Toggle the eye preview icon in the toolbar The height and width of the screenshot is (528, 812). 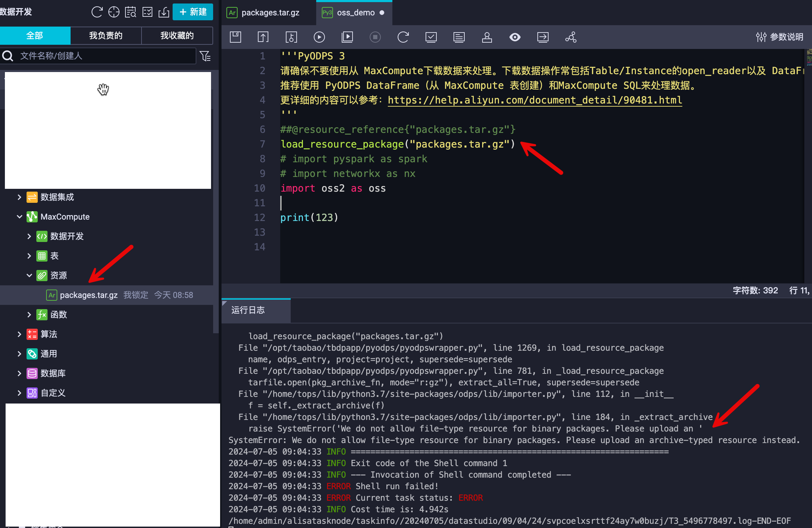pyautogui.click(x=515, y=37)
